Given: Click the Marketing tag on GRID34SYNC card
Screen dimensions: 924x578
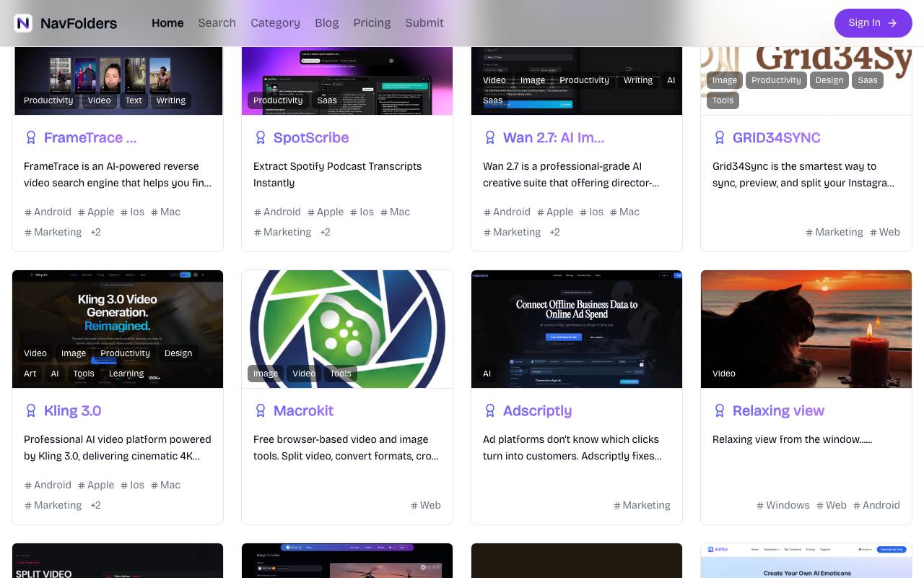Looking at the screenshot, I should 834,232.
